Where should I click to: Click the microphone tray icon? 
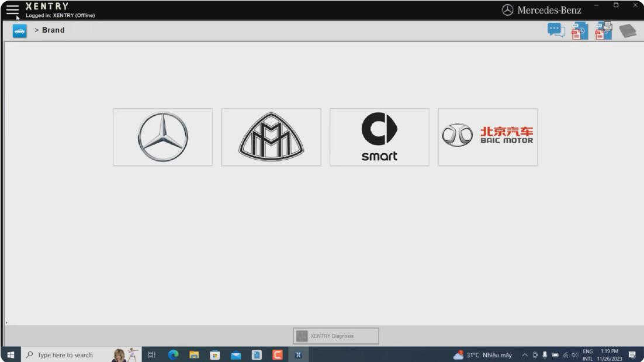pyautogui.click(x=545, y=355)
